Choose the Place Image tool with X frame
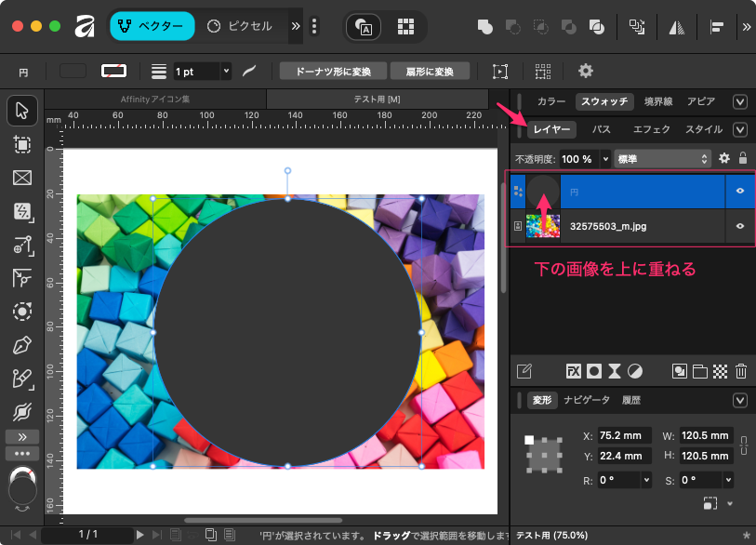This screenshot has width=756, height=545. click(21, 178)
